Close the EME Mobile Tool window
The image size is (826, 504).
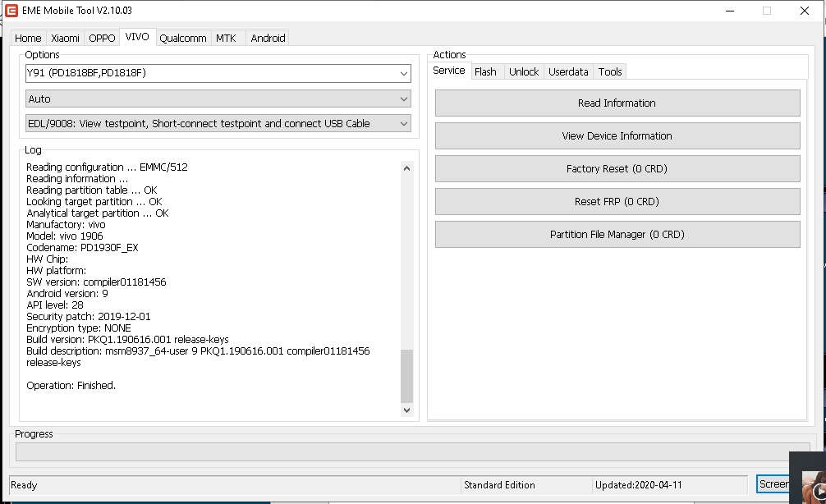click(x=805, y=11)
